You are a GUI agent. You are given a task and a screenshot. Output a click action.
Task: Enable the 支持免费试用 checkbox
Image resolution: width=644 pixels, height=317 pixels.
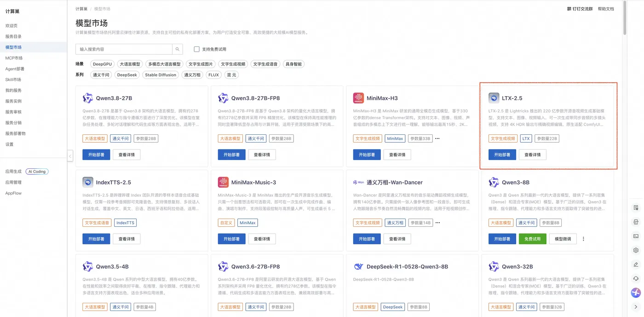pyautogui.click(x=197, y=49)
